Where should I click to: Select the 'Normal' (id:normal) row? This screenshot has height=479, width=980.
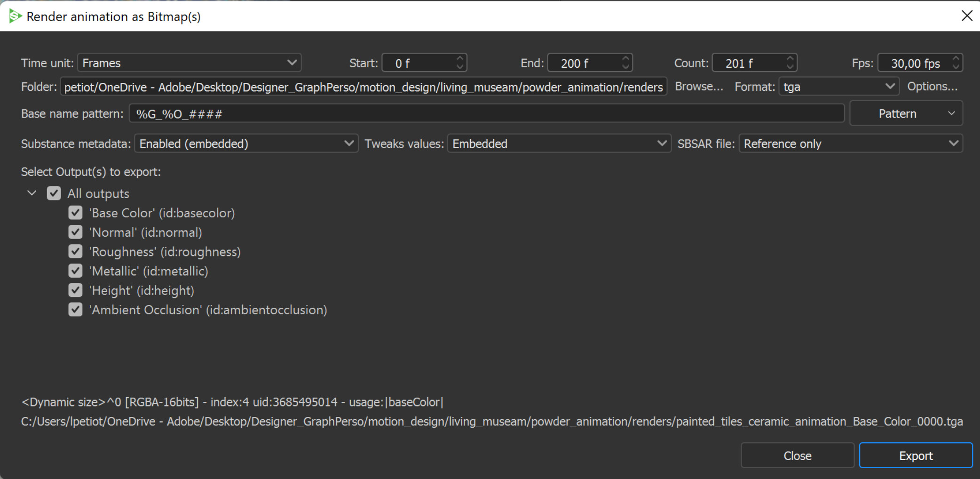145,232
